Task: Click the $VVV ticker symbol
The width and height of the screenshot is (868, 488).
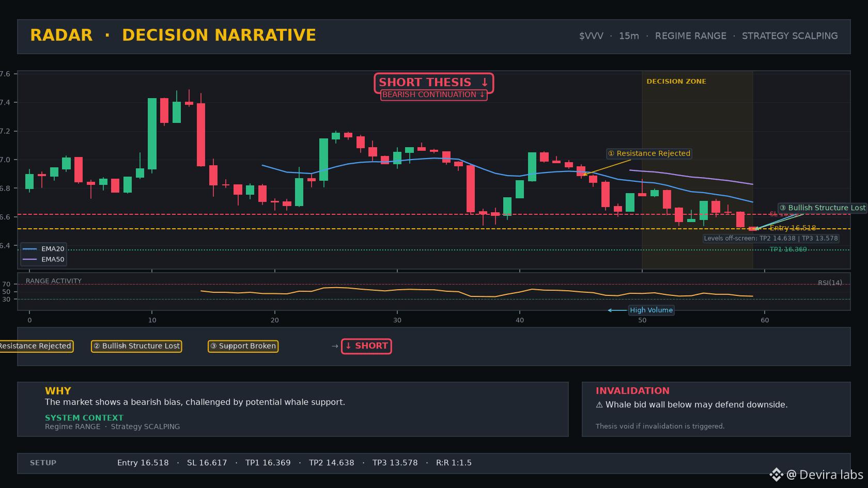Action: [591, 36]
